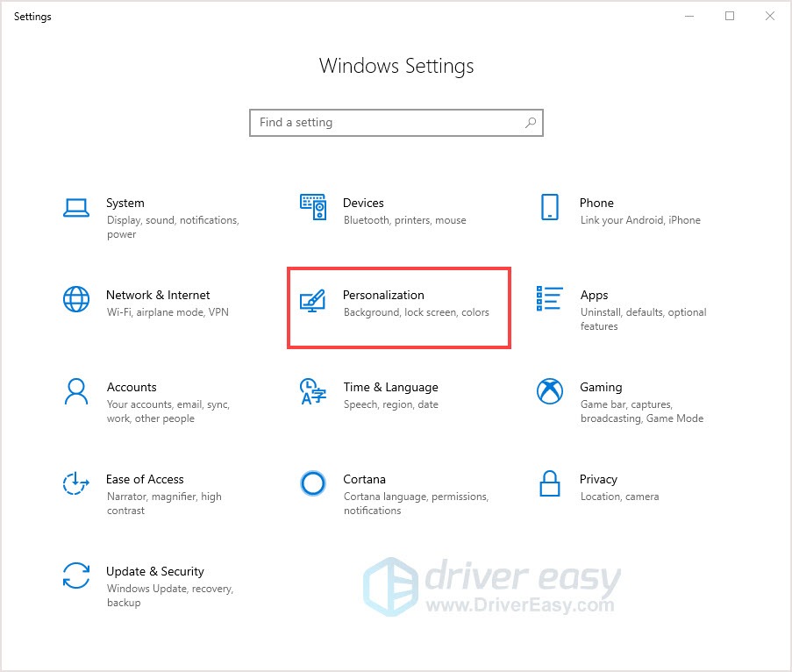Open Network & Internet using the globe icon
Viewport: 792px width, 672px height.
pos(76,299)
